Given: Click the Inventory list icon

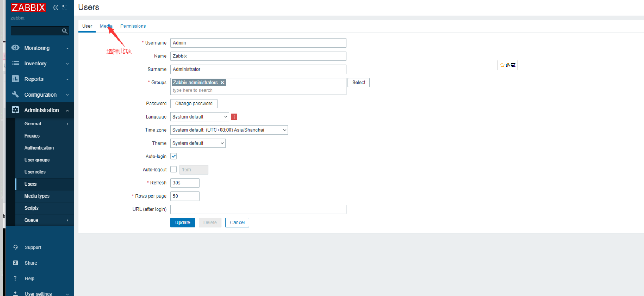Looking at the screenshot, I should tap(15, 63).
